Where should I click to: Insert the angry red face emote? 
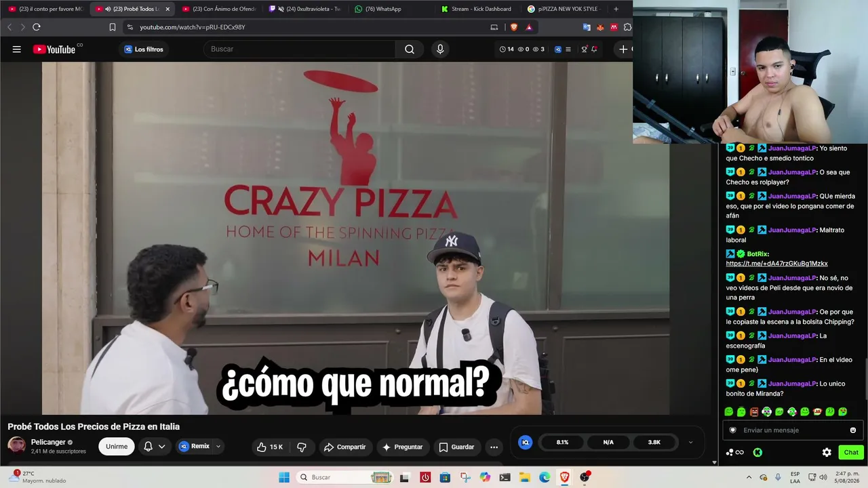(754, 411)
